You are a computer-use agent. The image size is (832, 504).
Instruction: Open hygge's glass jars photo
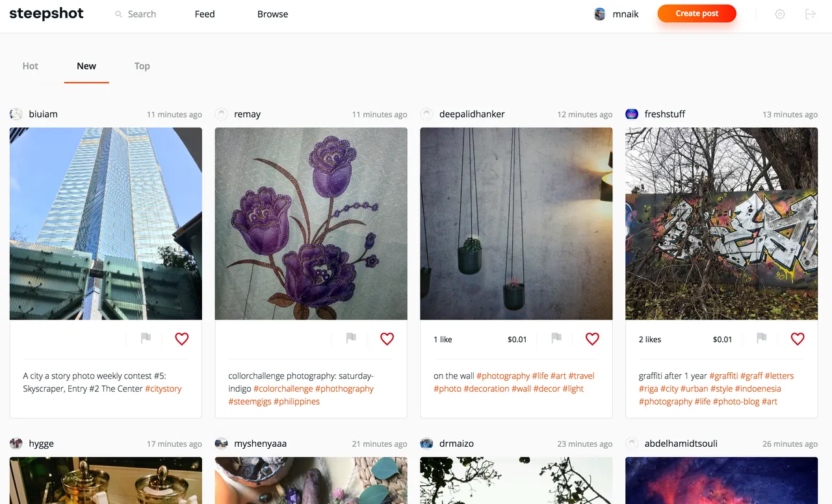(106, 481)
